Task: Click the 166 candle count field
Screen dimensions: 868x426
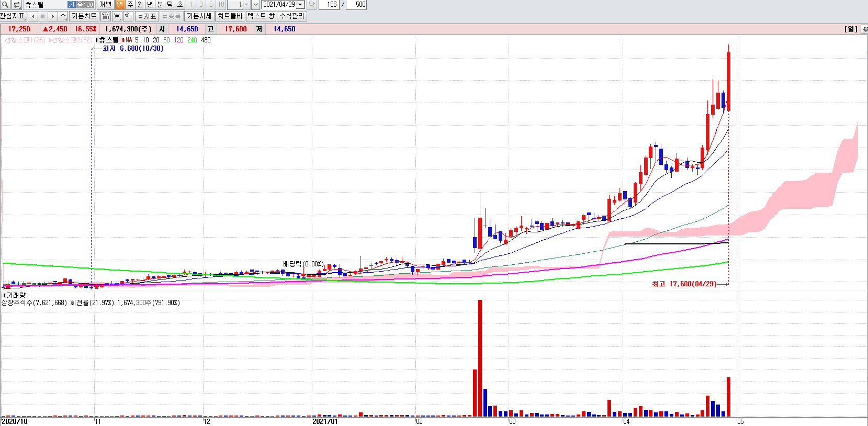Action: click(329, 5)
